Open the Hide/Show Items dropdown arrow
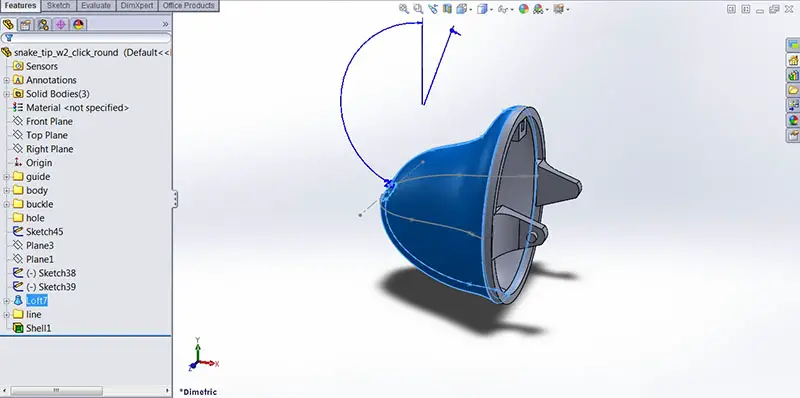This screenshot has height=398, width=800. pos(512,9)
